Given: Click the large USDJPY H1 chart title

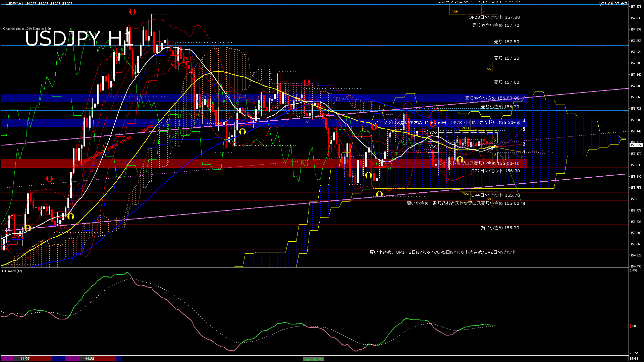Looking at the screenshot, I should 79,38.
